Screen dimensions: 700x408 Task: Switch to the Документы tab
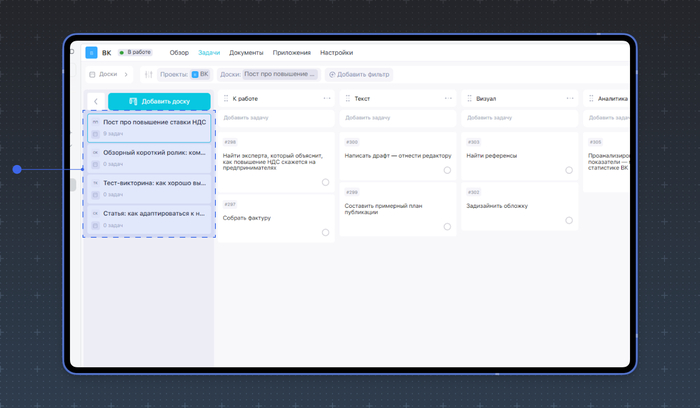coord(246,53)
